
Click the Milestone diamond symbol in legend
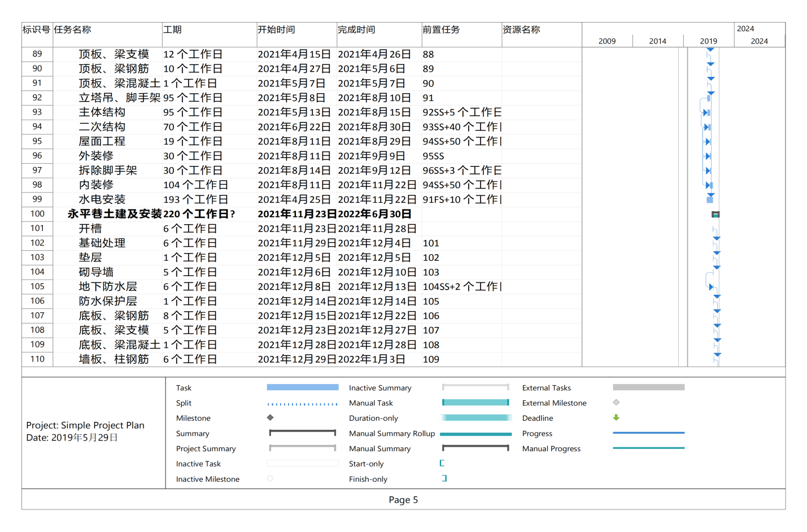270,418
